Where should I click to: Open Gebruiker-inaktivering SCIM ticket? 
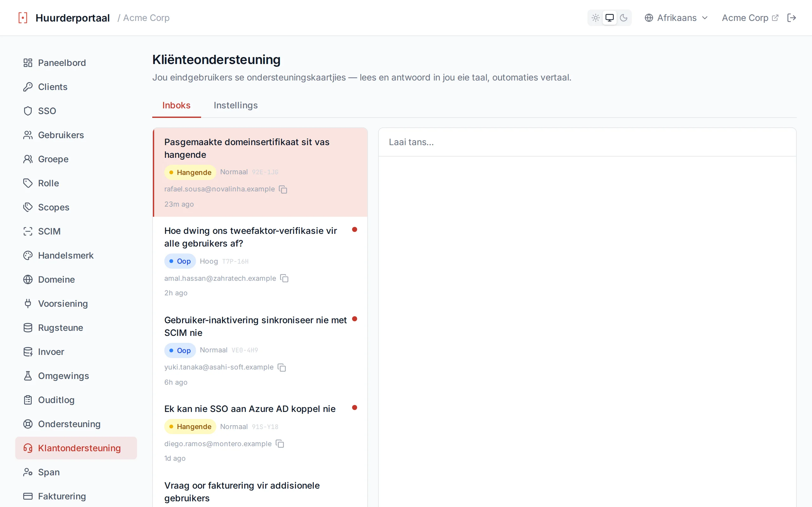click(260, 350)
